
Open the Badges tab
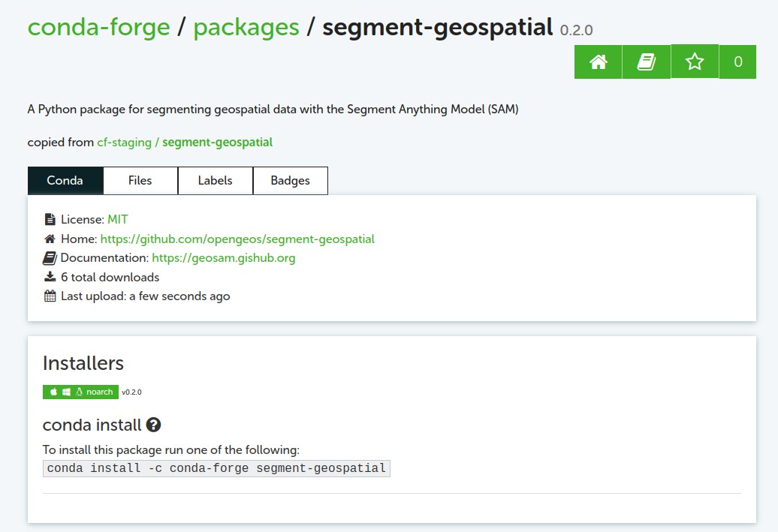[x=291, y=181]
